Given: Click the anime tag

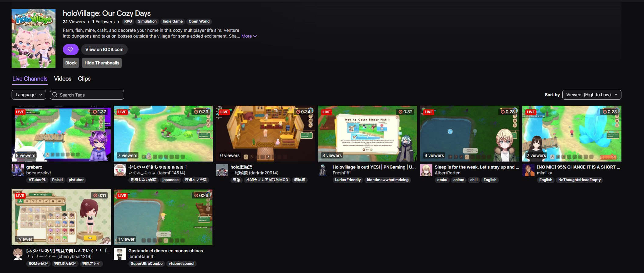Looking at the screenshot, I should point(459,180).
